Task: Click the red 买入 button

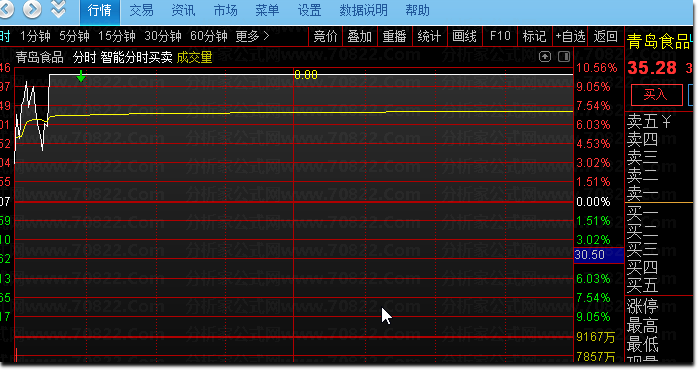Action: coord(657,95)
